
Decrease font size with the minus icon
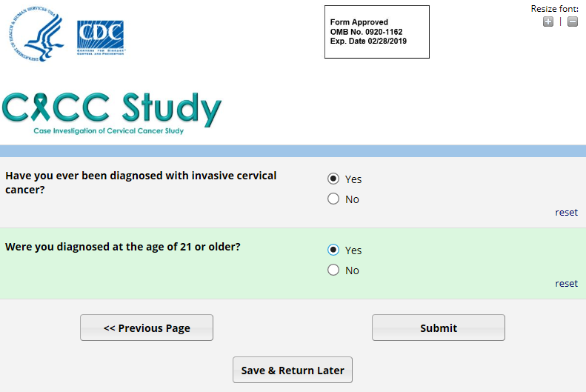573,21
